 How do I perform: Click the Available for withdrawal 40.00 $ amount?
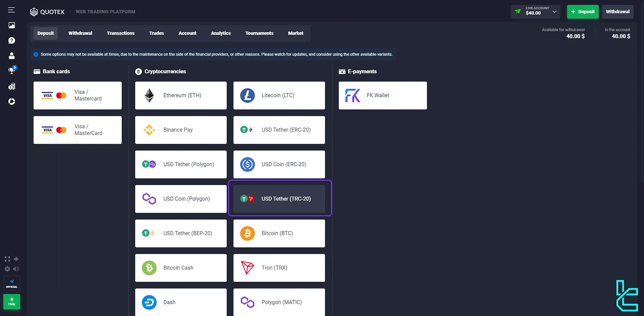pos(576,36)
